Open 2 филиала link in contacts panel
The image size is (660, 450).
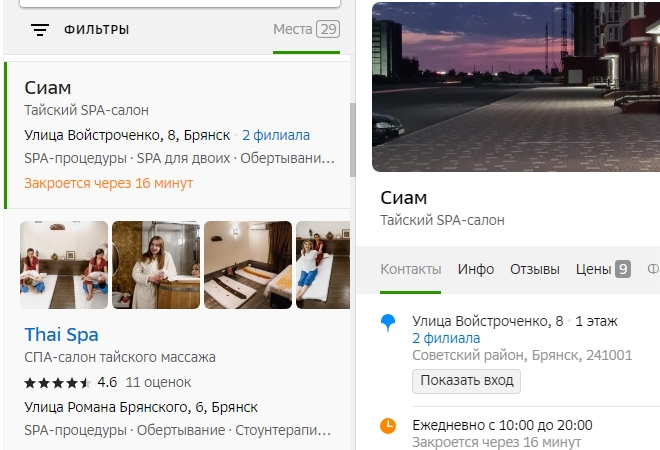click(x=446, y=339)
